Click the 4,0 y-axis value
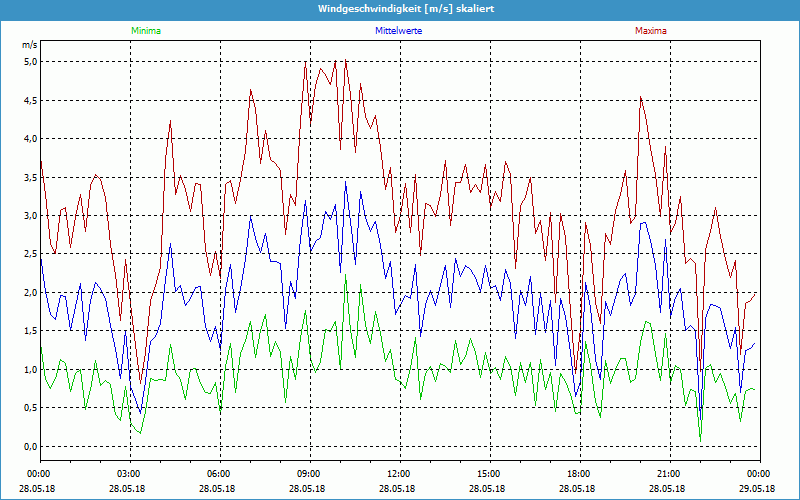 31,139
